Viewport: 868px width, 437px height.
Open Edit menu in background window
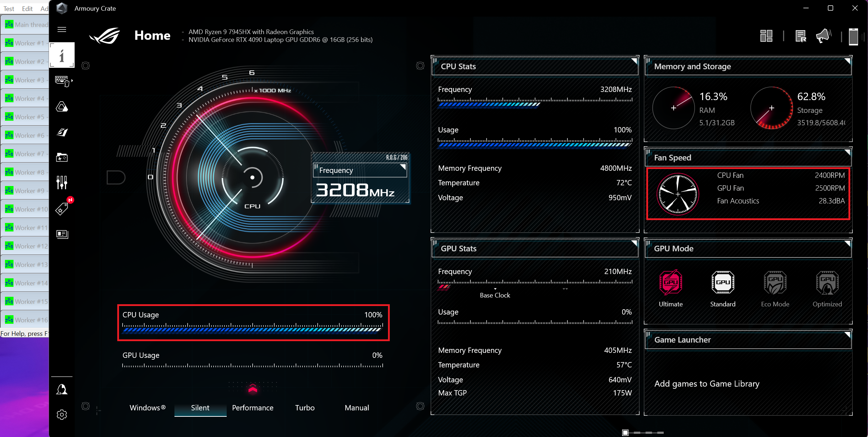click(x=27, y=9)
